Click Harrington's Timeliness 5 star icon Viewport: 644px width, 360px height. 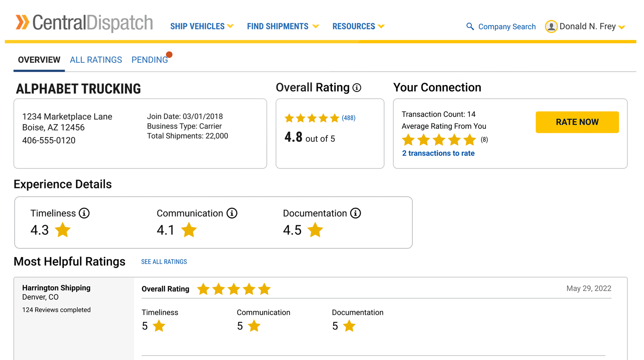pyautogui.click(x=159, y=326)
